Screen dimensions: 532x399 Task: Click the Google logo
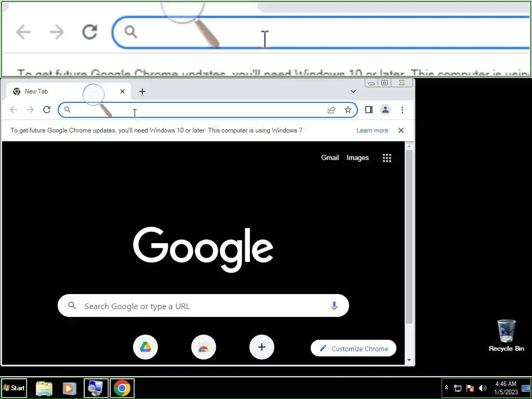tap(203, 249)
